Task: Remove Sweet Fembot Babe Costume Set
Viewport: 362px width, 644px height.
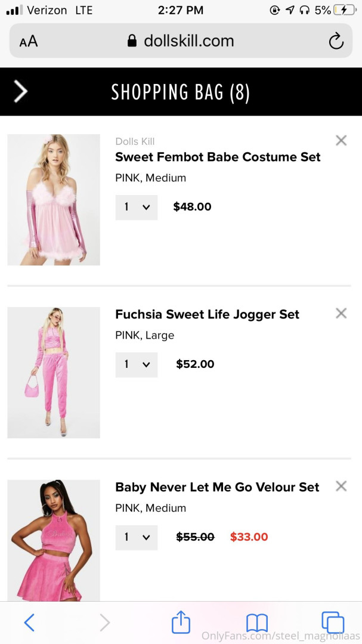Action: [341, 141]
